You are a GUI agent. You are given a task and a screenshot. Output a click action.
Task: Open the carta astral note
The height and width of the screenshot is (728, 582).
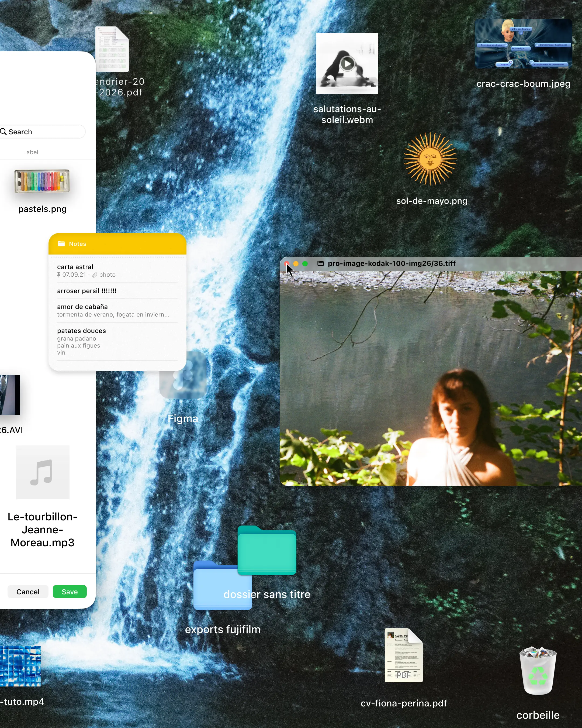[117, 270]
